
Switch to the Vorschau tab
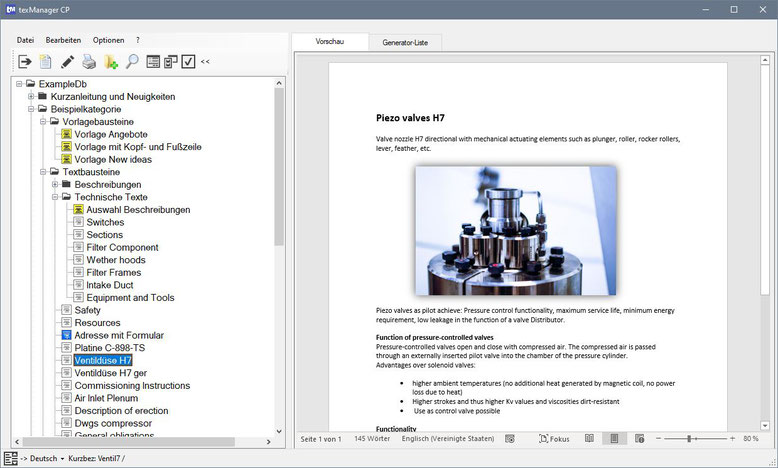point(329,42)
